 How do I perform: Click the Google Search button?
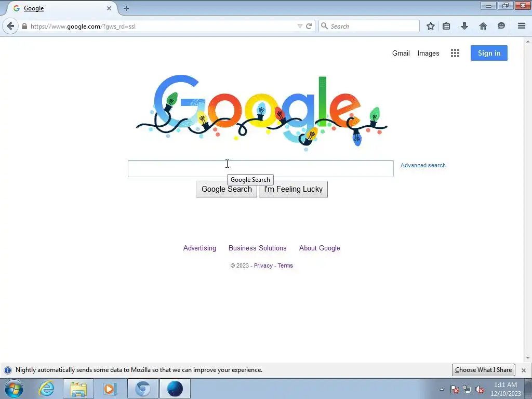click(x=227, y=189)
